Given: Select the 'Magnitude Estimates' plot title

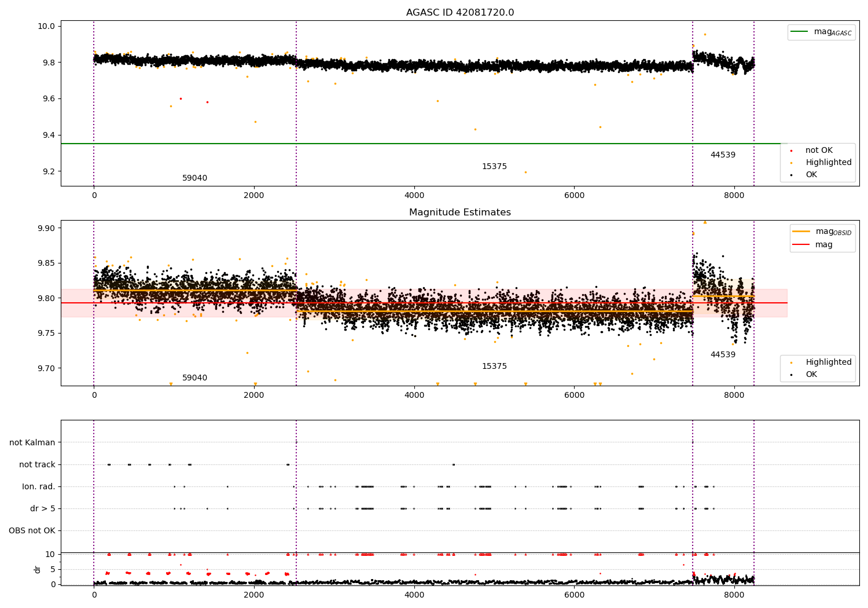Looking at the screenshot, I should pos(460,213).
